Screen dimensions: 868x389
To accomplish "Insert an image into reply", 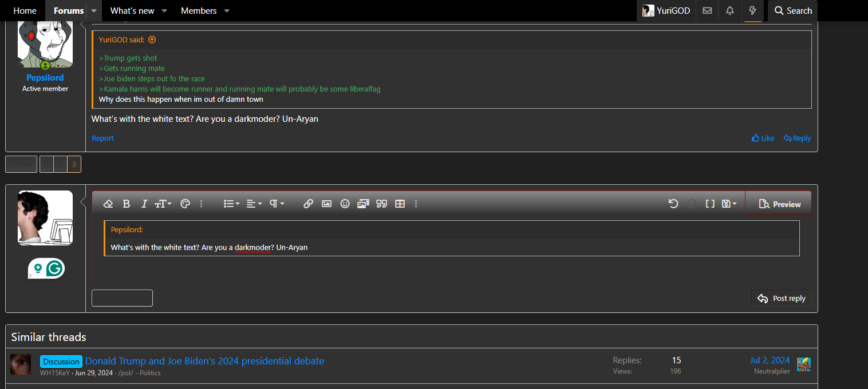I will (326, 204).
